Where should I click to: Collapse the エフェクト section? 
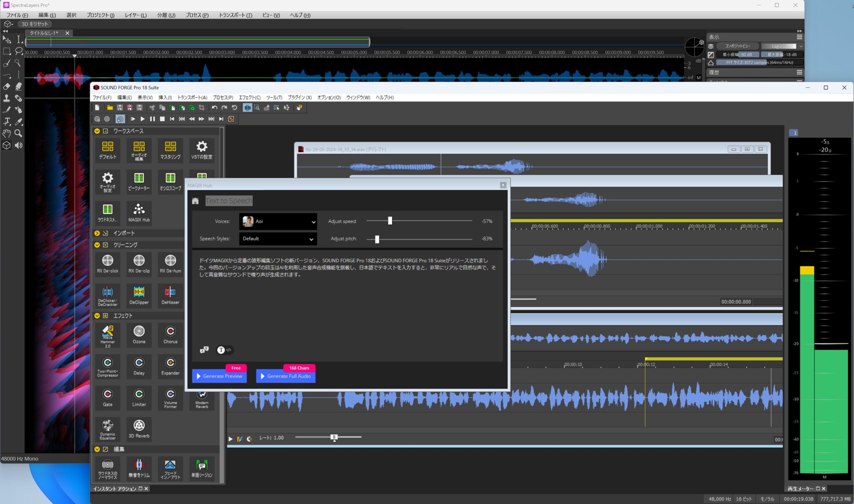[97, 316]
